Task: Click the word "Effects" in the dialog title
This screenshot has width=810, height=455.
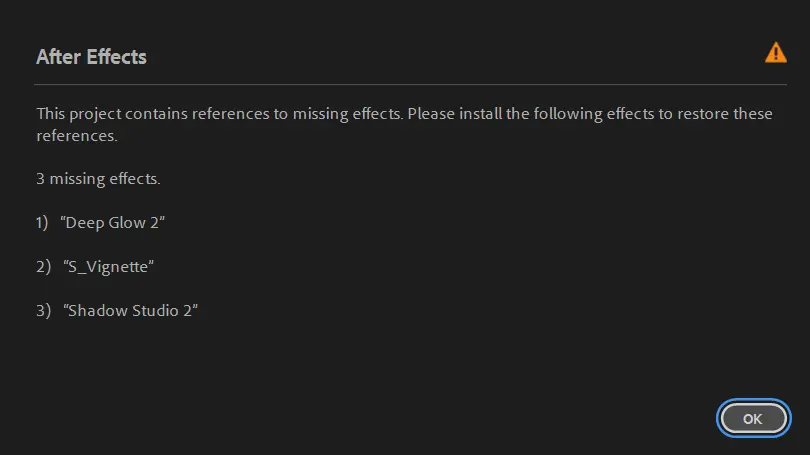Action: pyautogui.click(x=116, y=57)
